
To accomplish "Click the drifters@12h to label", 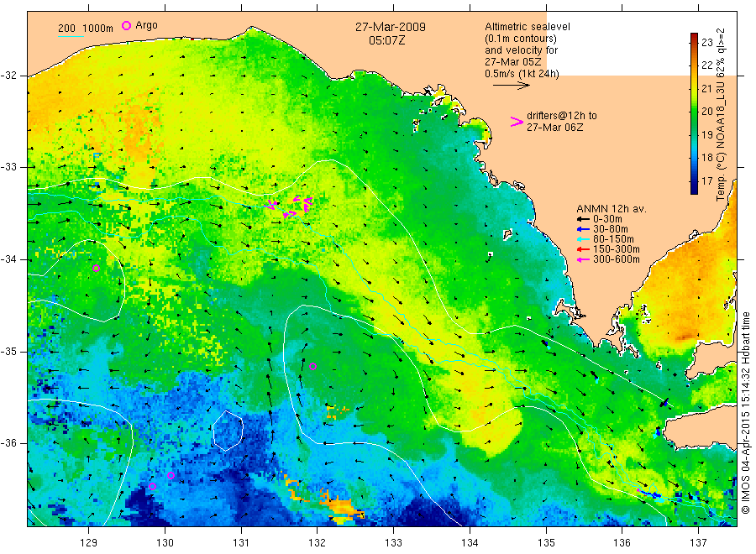I will [562, 116].
